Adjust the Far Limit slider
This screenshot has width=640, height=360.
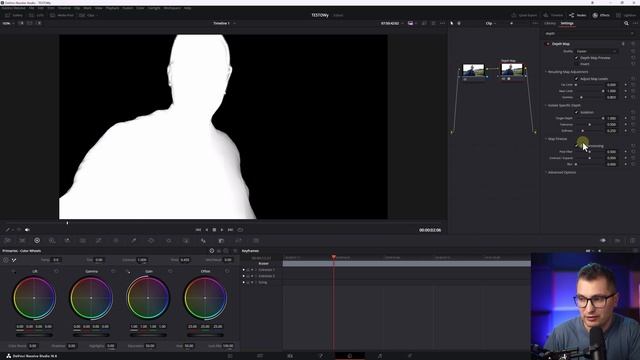[x=589, y=85]
